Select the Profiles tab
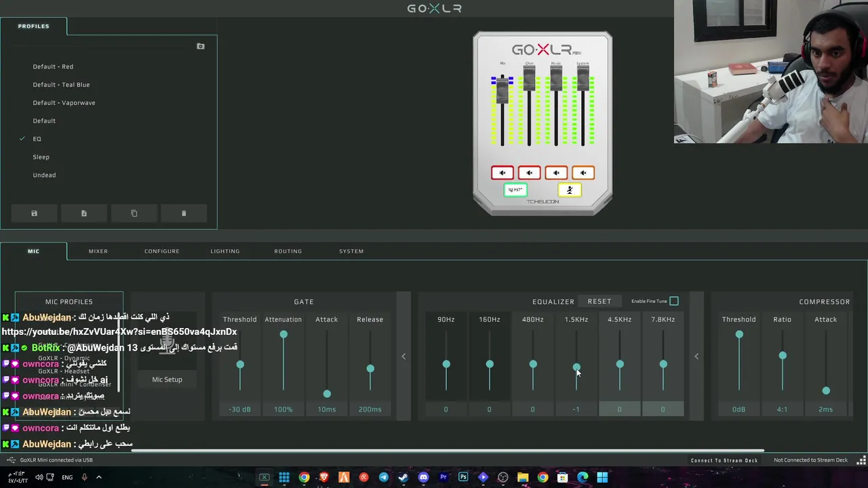 [x=33, y=26]
